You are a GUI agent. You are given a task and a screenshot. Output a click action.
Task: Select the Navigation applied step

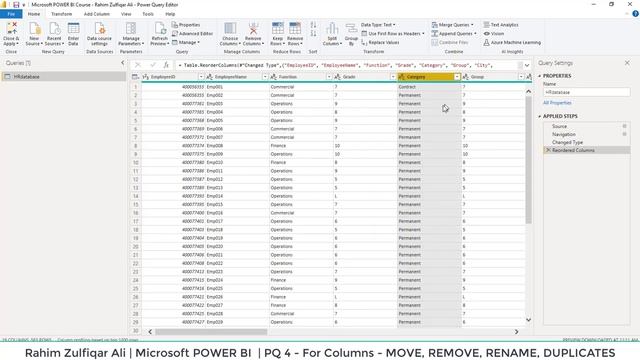coord(564,134)
